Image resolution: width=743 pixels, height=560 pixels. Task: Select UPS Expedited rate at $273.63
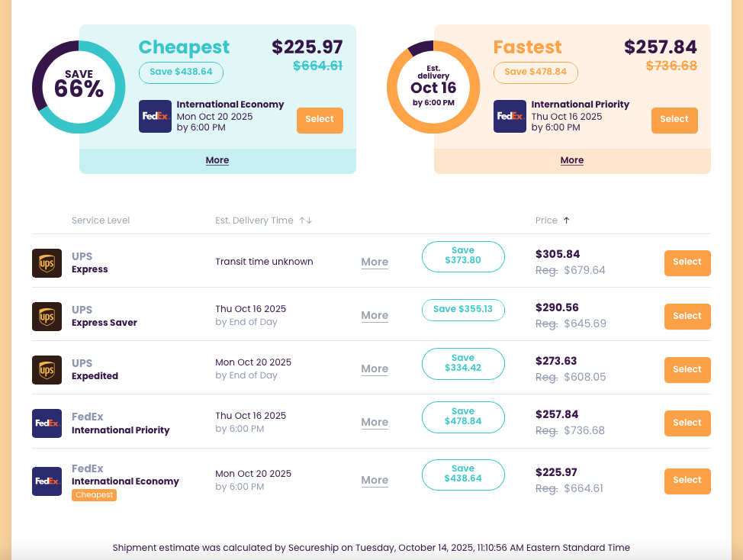point(687,369)
